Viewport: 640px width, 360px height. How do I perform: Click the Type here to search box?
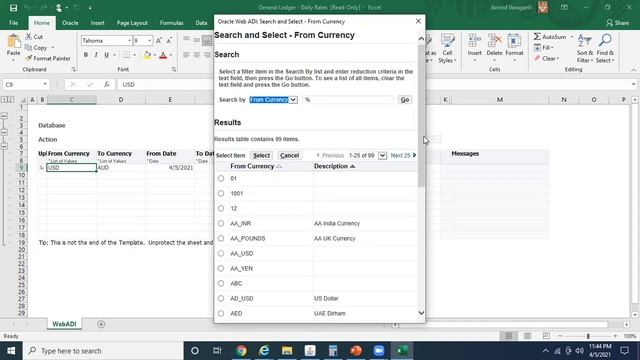[x=102, y=351]
